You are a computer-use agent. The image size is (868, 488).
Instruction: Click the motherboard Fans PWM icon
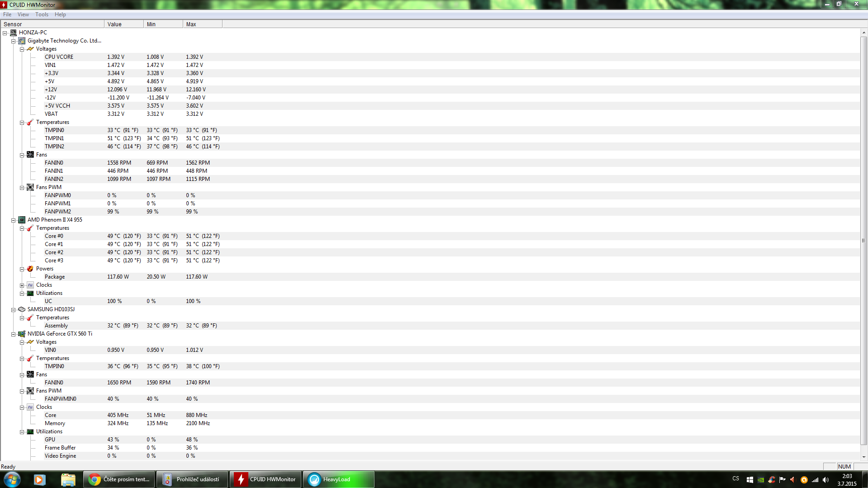[30, 187]
